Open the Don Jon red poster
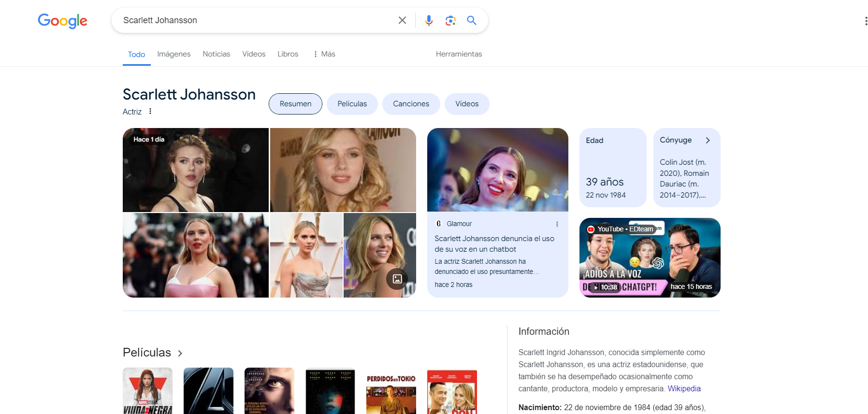The height and width of the screenshot is (414, 868). pos(452,391)
